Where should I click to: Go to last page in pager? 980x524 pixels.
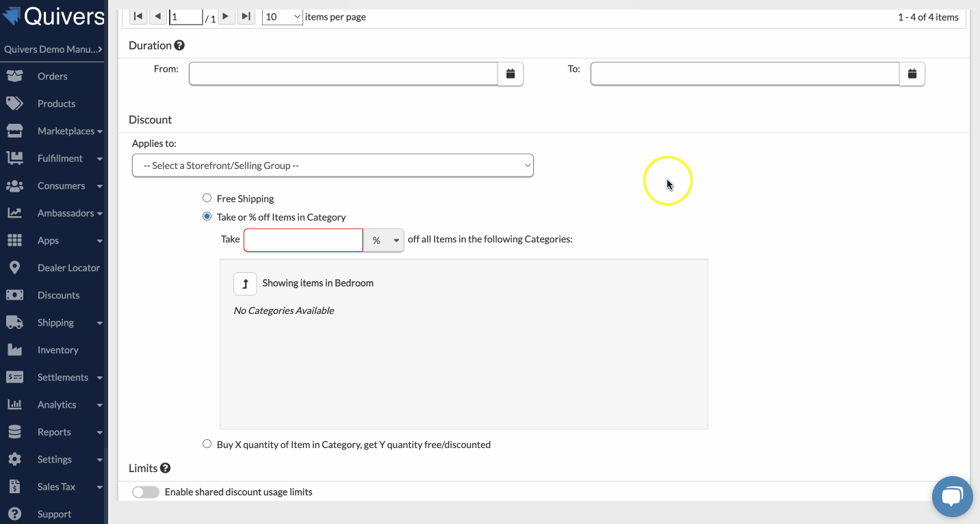click(x=246, y=16)
